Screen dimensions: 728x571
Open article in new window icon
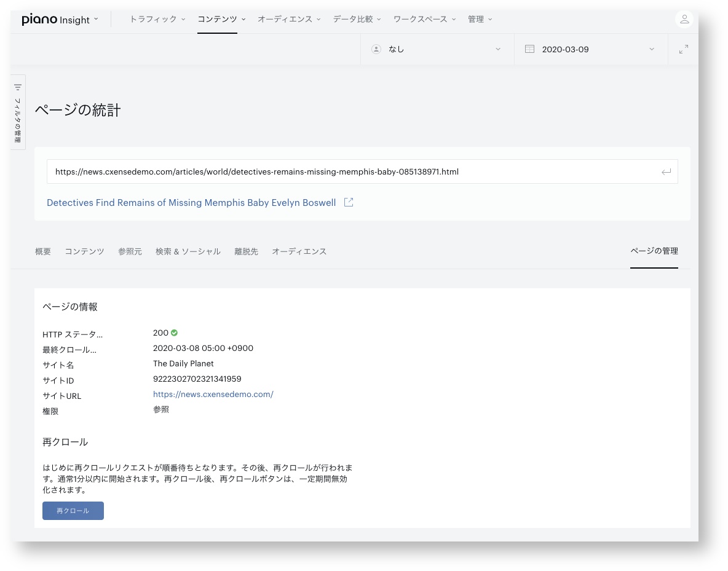[x=349, y=202]
